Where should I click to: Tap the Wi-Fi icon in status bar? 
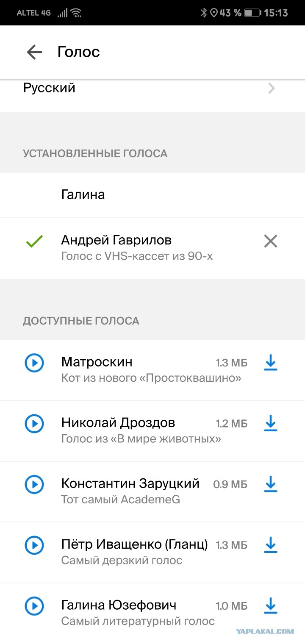tap(77, 13)
